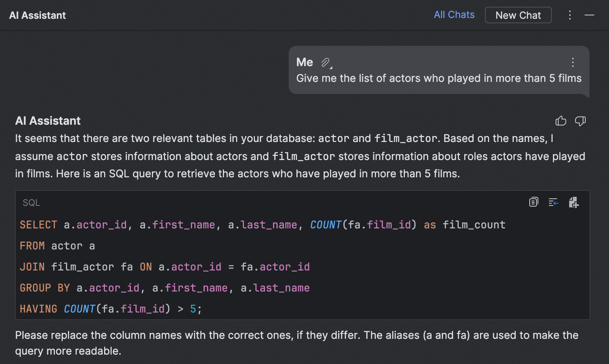Click the JOIN film_actor code line
The height and width of the screenshot is (364, 609).
pos(164,267)
